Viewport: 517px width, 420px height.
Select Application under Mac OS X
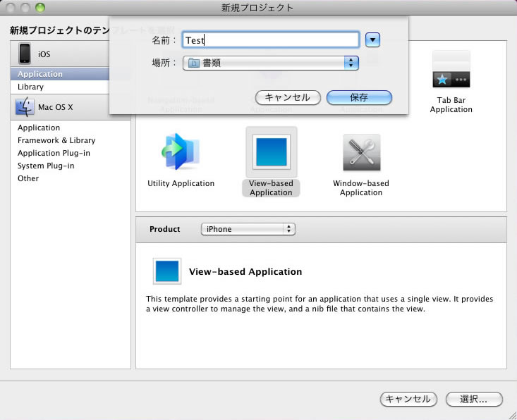(x=39, y=128)
